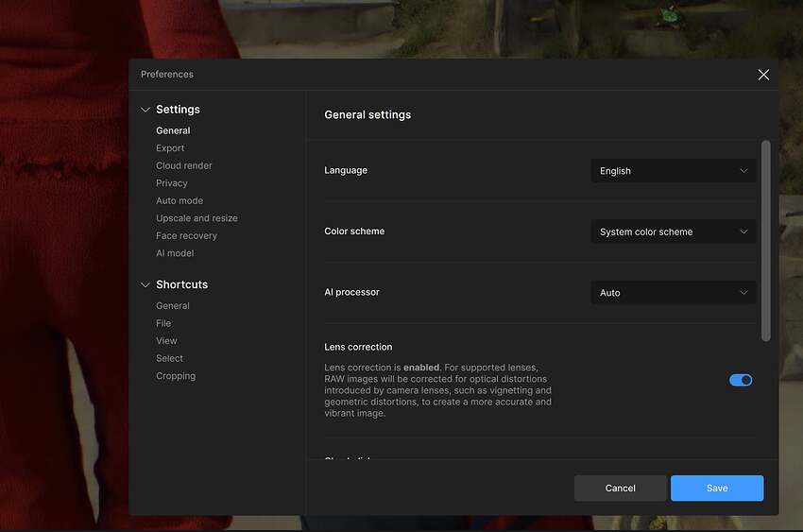Click the Cancel button
803x532 pixels.
620,488
